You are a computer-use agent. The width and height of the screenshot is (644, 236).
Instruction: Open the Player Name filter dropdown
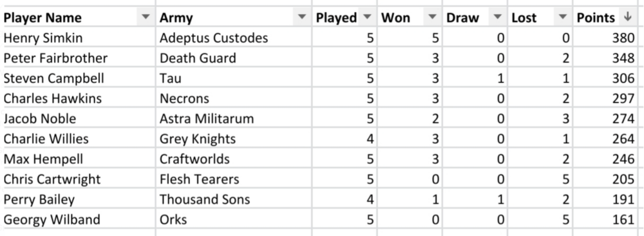click(x=145, y=17)
